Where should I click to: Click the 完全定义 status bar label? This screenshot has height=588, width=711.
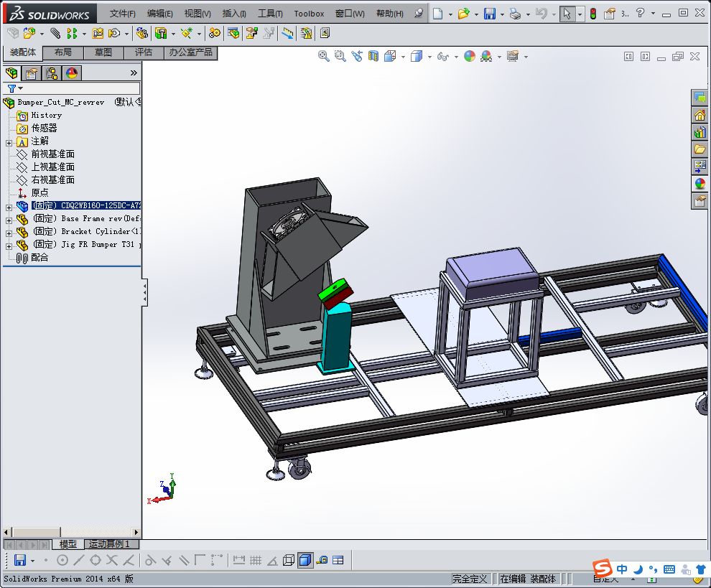[x=470, y=579]
